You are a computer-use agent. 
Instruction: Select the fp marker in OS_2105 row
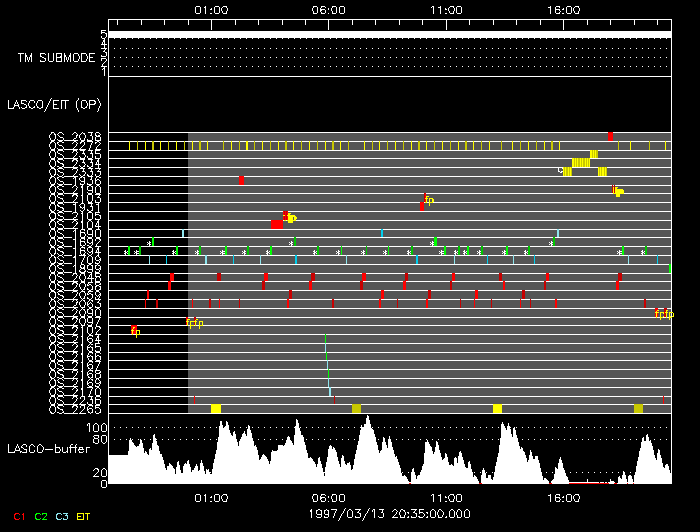292,218
